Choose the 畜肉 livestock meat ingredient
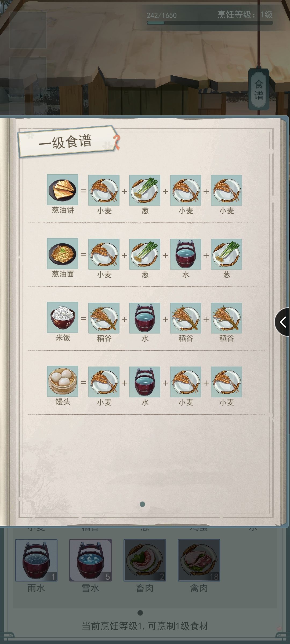290x644 pixels. click(145, 560)
